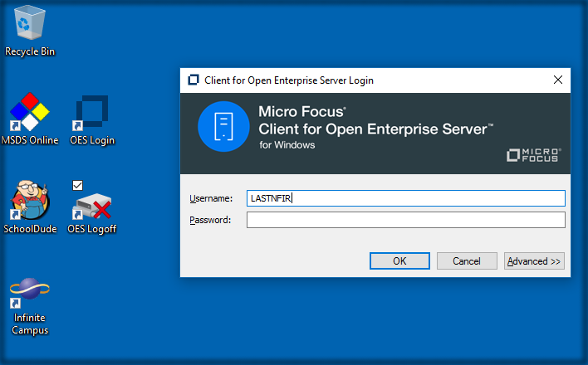588x365 pixels.
Task: Focus the Username input field
Action: 405,198
